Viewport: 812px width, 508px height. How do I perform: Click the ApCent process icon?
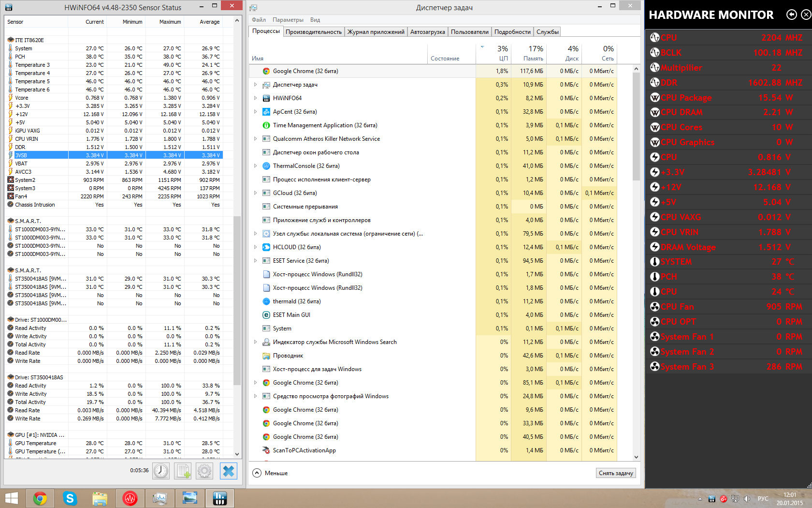[266, 112]
